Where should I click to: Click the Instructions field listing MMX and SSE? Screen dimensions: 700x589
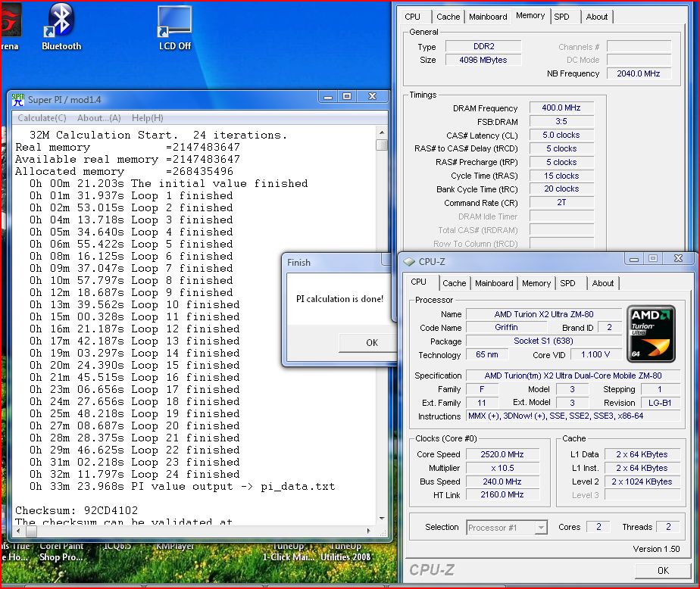[573, 416]
